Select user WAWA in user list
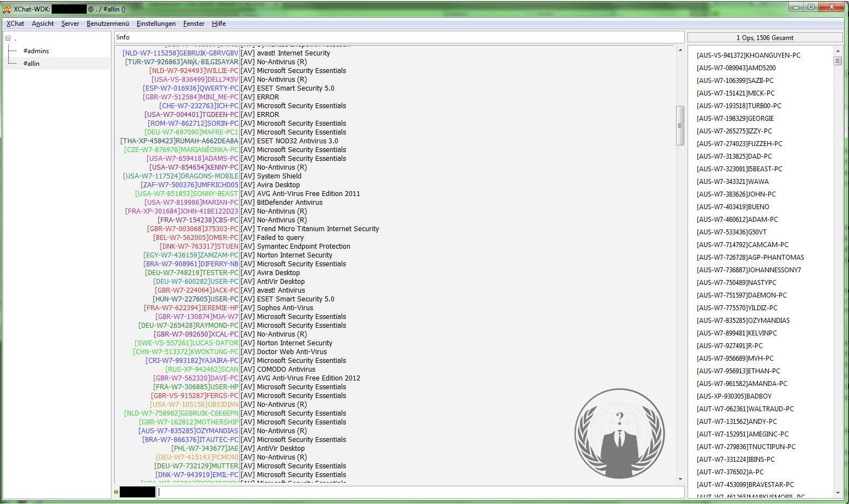The image size is (849, 504). [733, 182]
